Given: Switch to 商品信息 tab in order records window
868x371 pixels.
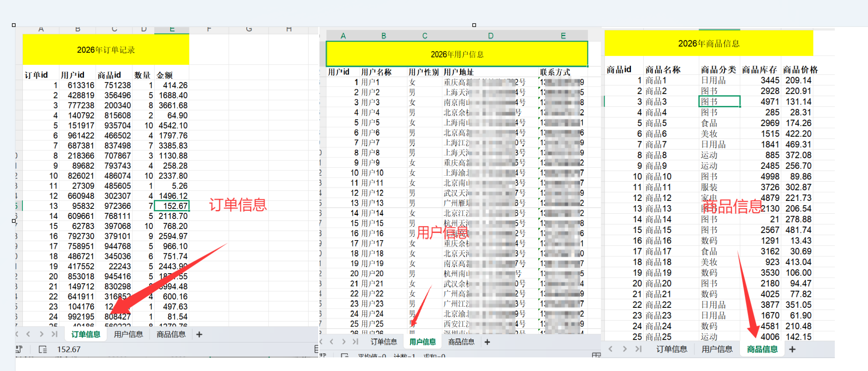Looking at the screenshot, I should pyautogui.click(x=171, y=334).
